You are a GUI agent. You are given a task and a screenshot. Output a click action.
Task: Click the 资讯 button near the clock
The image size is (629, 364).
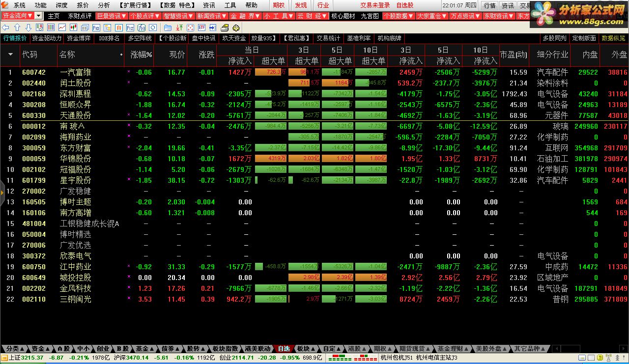tap(508, 5)
